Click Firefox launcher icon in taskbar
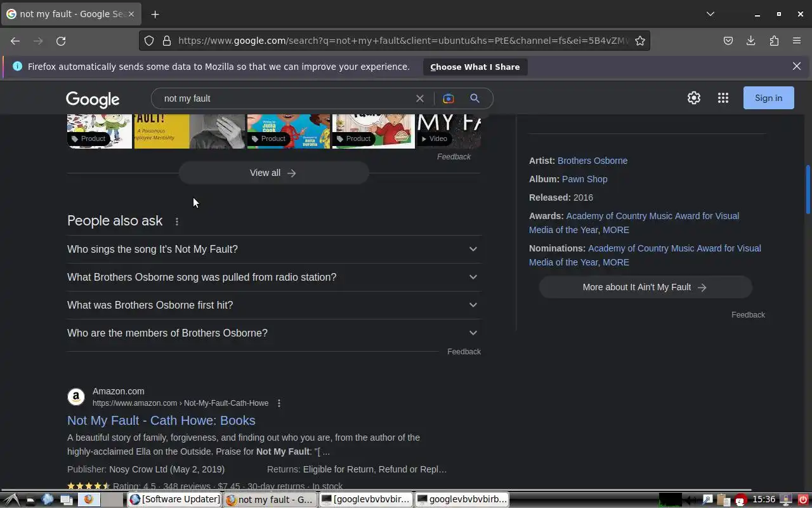The height and width of the screenshot is (508, 812). 88,500
